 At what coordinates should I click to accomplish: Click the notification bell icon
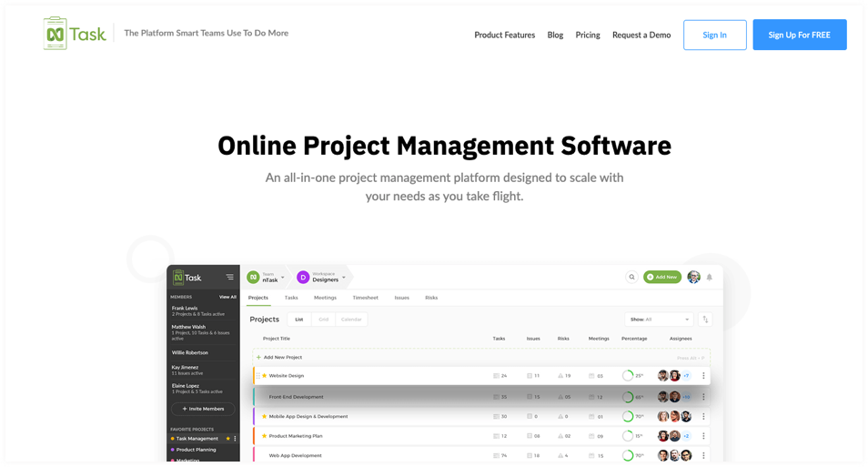tap(710, 277)
